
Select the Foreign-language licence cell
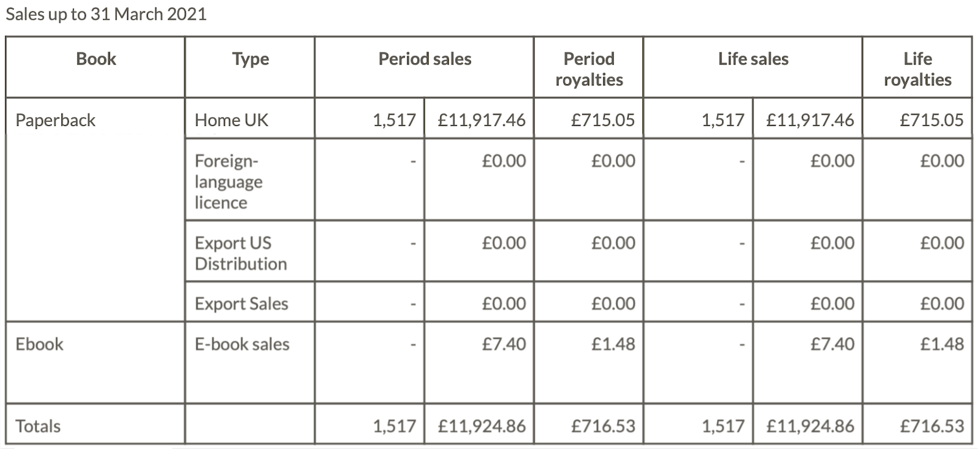[x=228, y=181]
